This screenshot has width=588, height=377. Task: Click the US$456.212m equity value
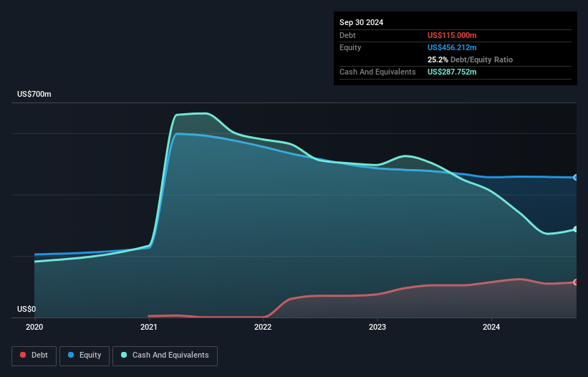(452, 47)
